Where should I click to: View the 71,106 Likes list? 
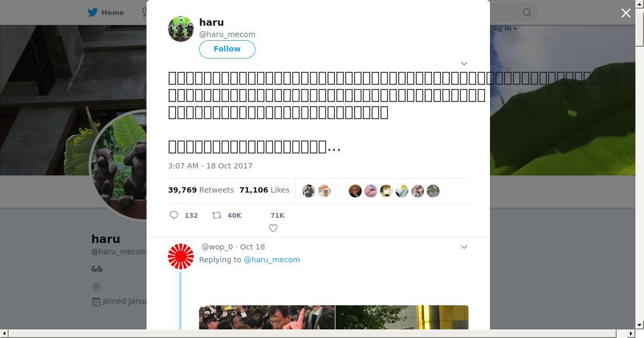coord(264,190)
